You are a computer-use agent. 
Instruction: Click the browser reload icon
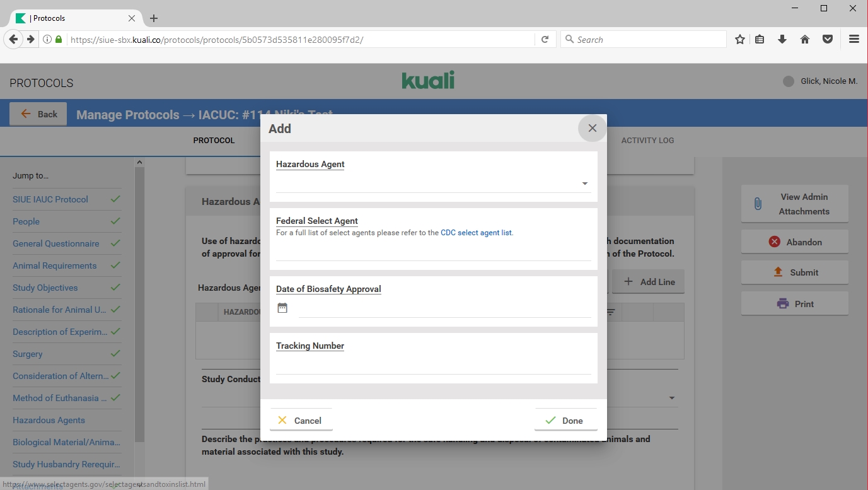pos(545,39)
